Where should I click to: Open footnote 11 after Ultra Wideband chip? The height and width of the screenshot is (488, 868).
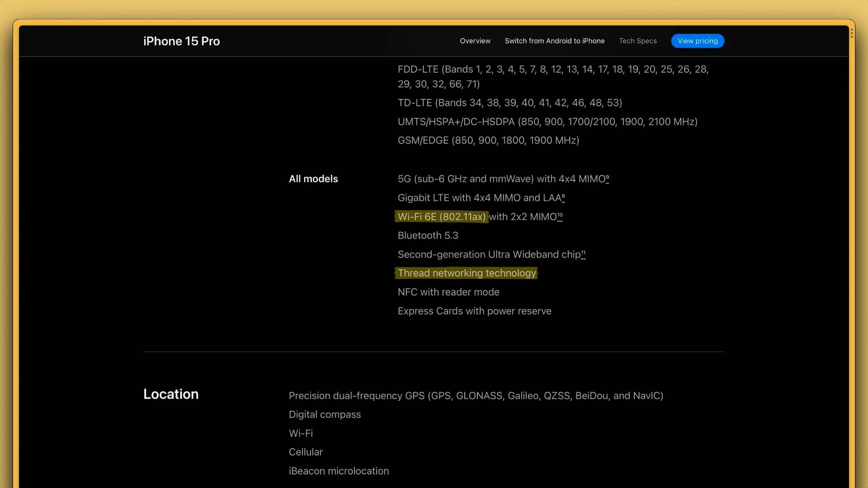[x=583, y=253]
